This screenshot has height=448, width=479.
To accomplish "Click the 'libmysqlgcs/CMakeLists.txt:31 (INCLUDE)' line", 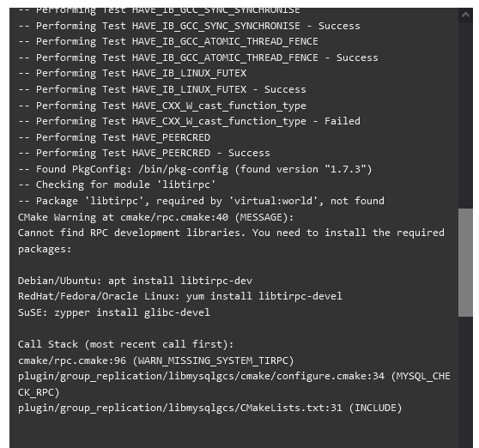I will 209,409.
